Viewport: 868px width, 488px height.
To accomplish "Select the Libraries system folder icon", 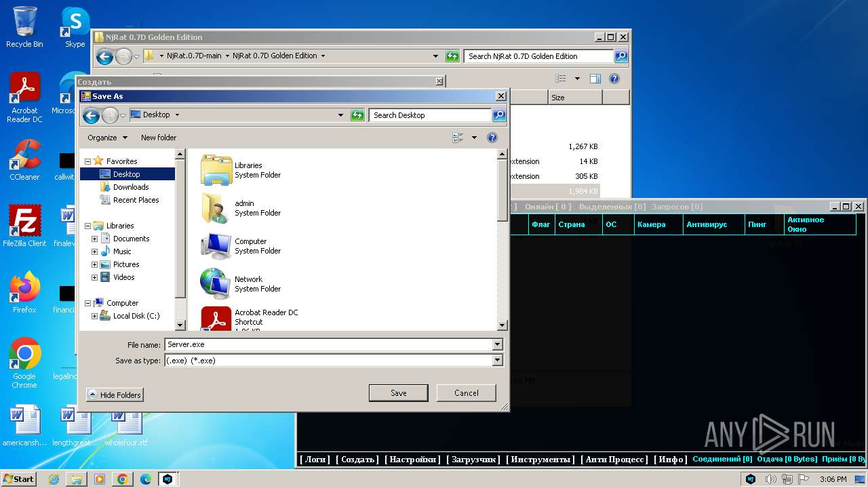I will [x=216, y=170].
